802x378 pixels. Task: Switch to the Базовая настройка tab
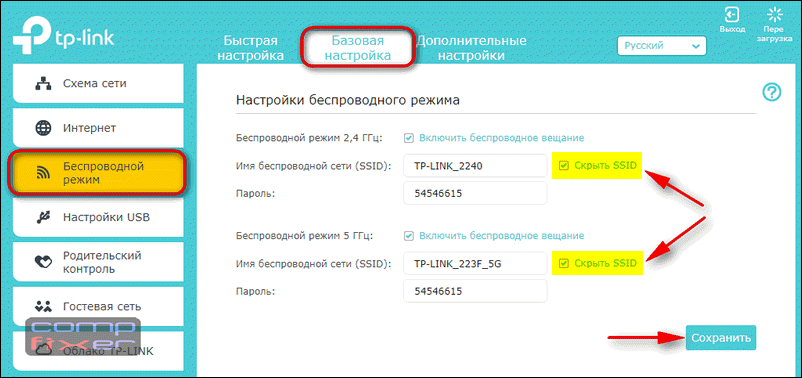(358, 48)
